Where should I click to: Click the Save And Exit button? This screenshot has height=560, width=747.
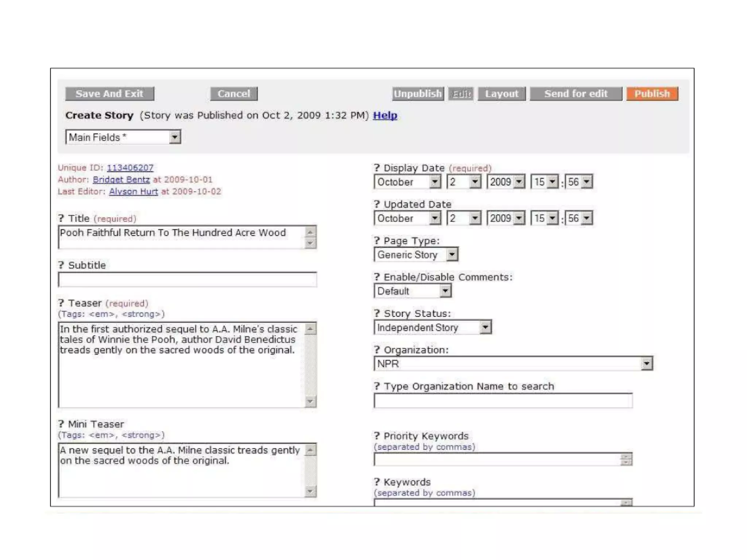tap(109, 94)
